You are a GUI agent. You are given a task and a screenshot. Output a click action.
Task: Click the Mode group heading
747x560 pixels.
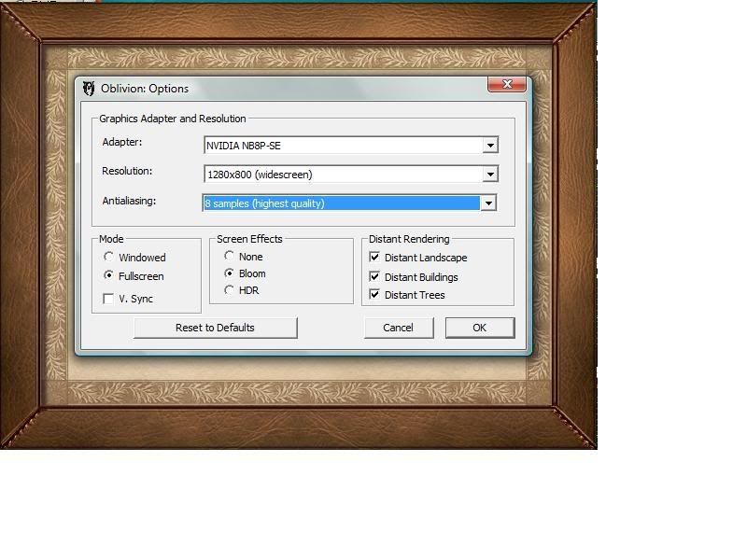111,239
